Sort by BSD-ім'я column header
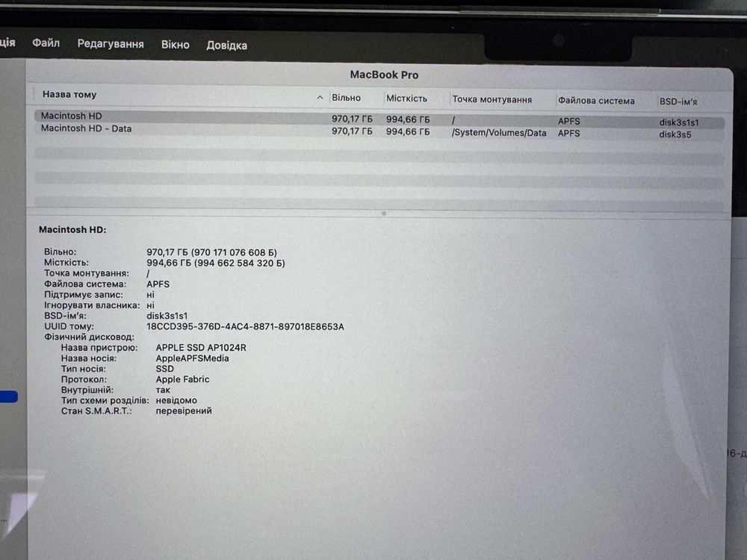 678,102
